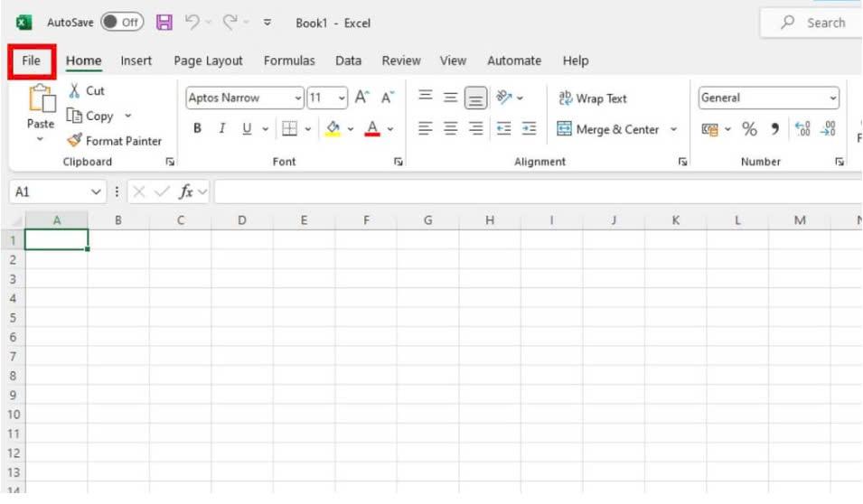Open Clipboard dialog launcher
863x504 pixels.
[170, 162]
